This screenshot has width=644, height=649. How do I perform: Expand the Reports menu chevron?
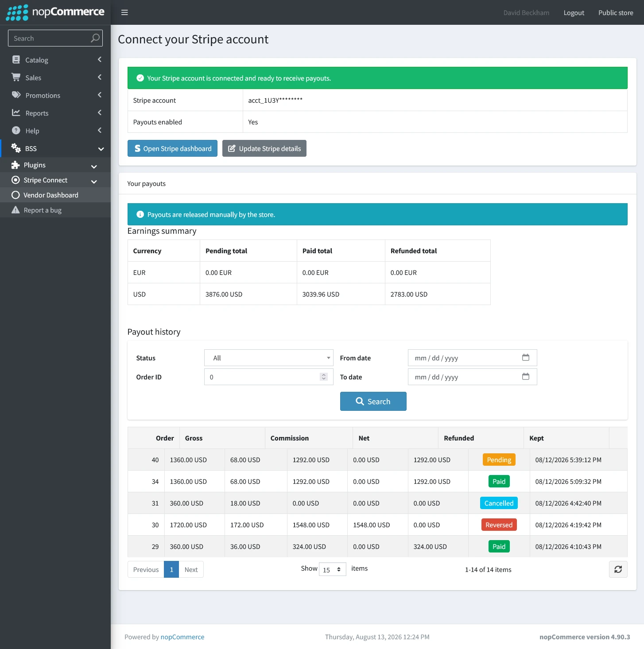tap(100, 113)
